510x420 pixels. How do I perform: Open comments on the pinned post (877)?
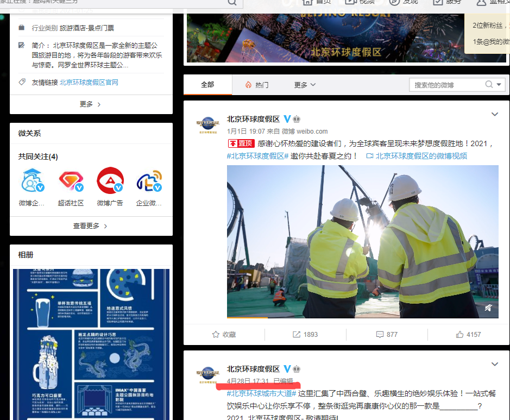387,335
